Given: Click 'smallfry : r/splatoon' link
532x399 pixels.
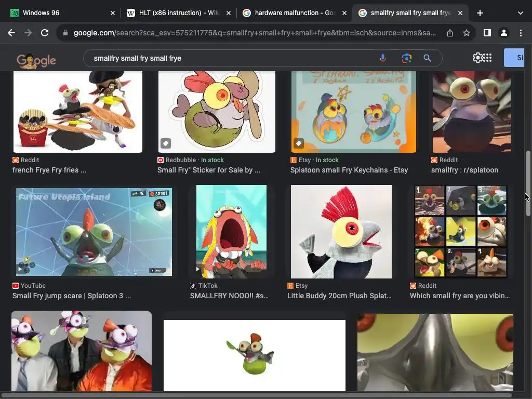Looking at the screenshot, I should (x=465, y=170).
